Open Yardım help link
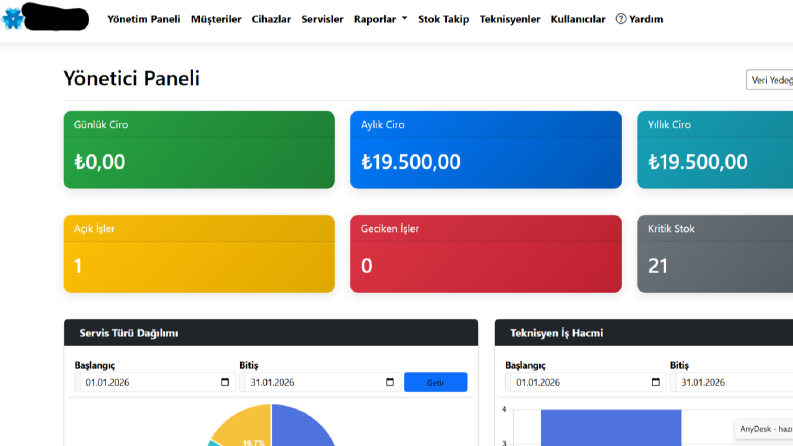 coord(639,19)
